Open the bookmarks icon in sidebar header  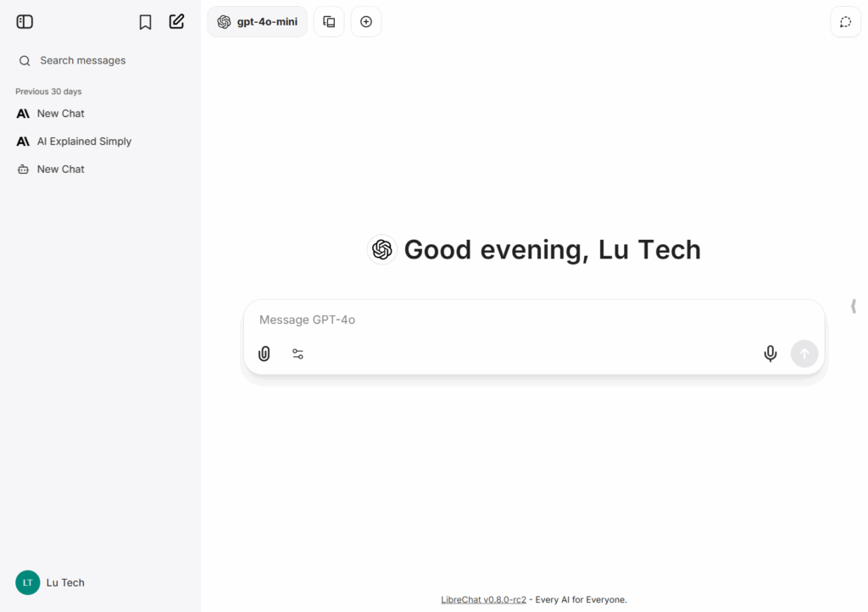(x=145, y=22)
